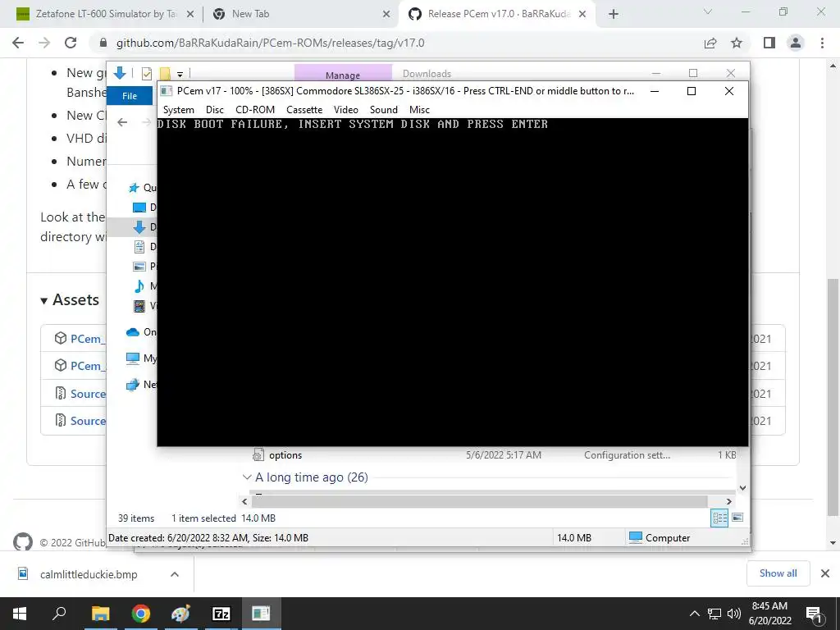Click Explorer's back arrow button
Image resolution: width=840 pixels, height=630 pixels.
[122, 123]
